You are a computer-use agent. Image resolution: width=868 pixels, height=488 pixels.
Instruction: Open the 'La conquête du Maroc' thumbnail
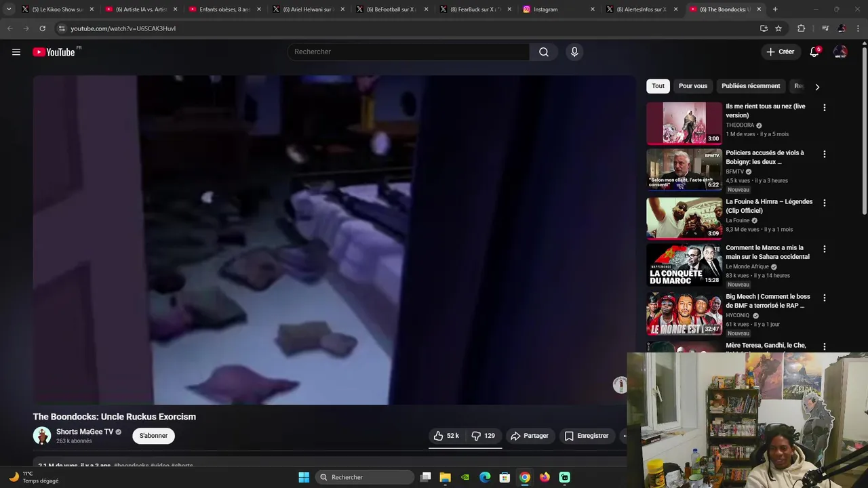pyautogui.click(x=684, y=265)
